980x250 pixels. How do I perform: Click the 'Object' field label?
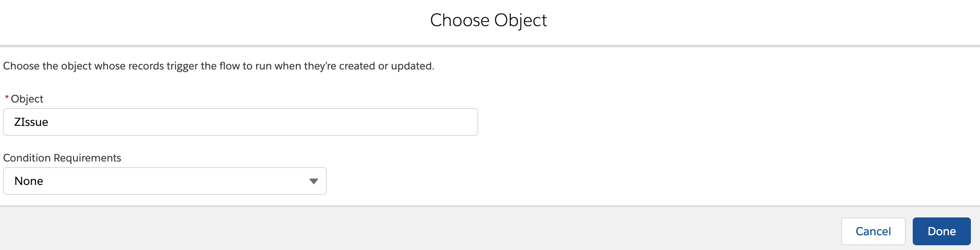tap(27, 99)
